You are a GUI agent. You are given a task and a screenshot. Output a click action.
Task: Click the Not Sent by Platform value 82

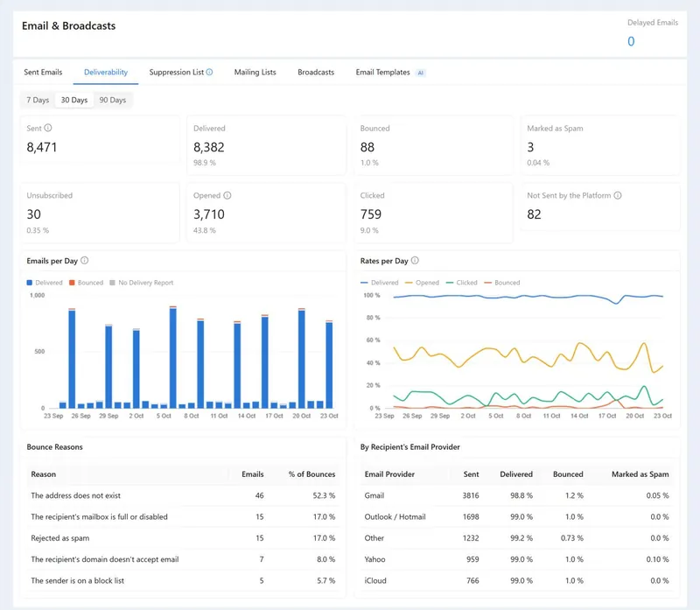534,214
